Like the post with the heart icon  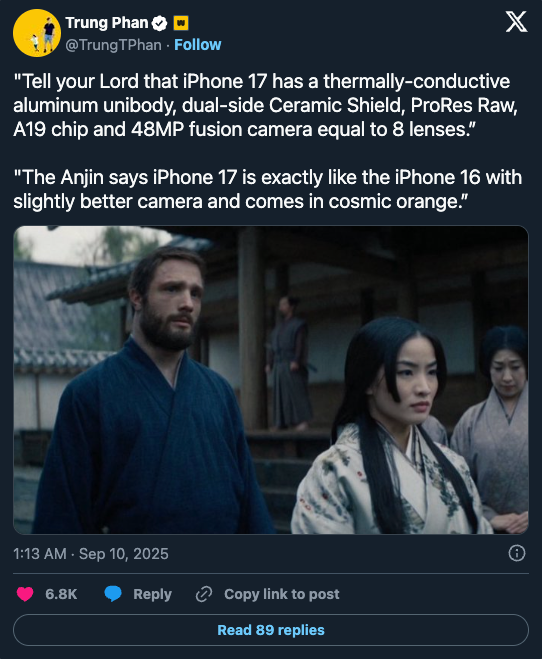(x=25, y=594)
